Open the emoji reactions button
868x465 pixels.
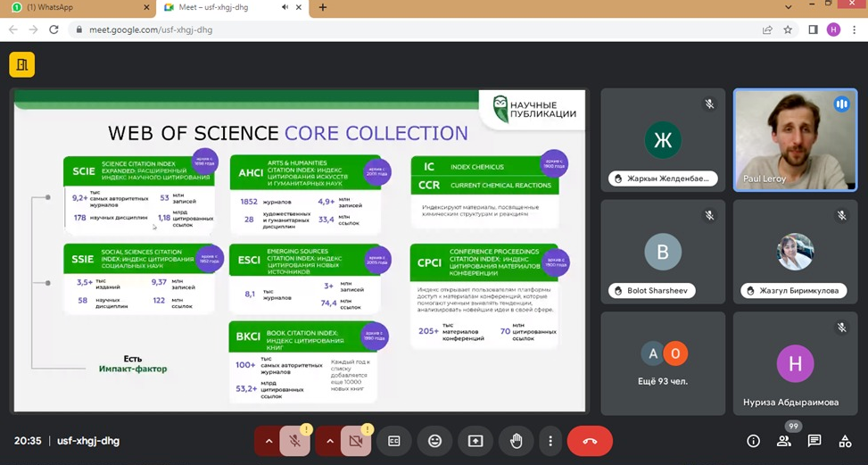(434, 441)
